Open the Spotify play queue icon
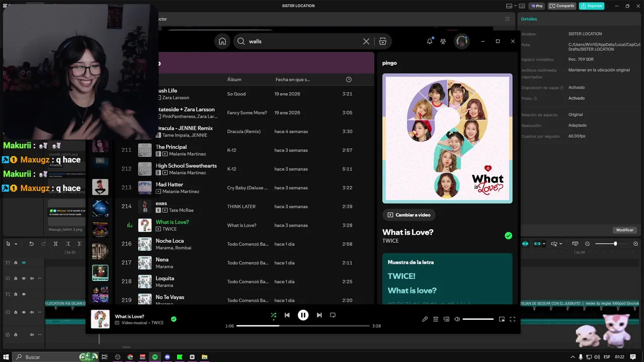 [436, 319]
